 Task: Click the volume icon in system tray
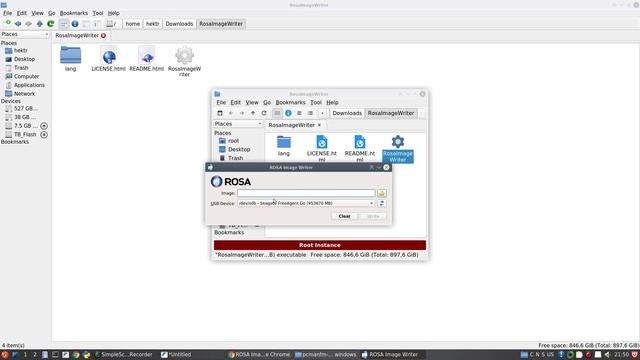point(607,355)
